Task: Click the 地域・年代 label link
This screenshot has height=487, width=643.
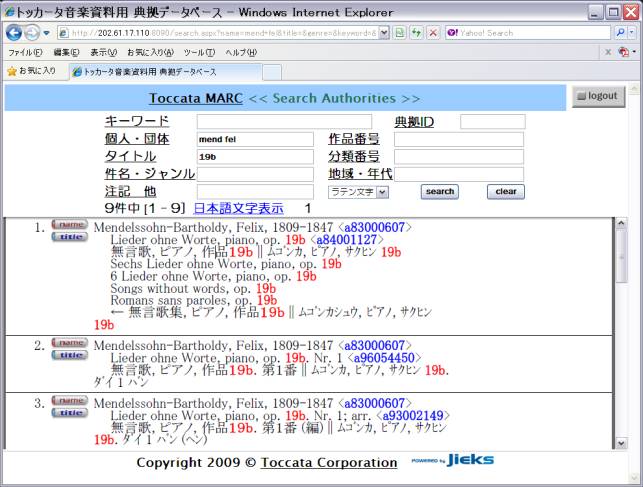Action: pos(360,174)
